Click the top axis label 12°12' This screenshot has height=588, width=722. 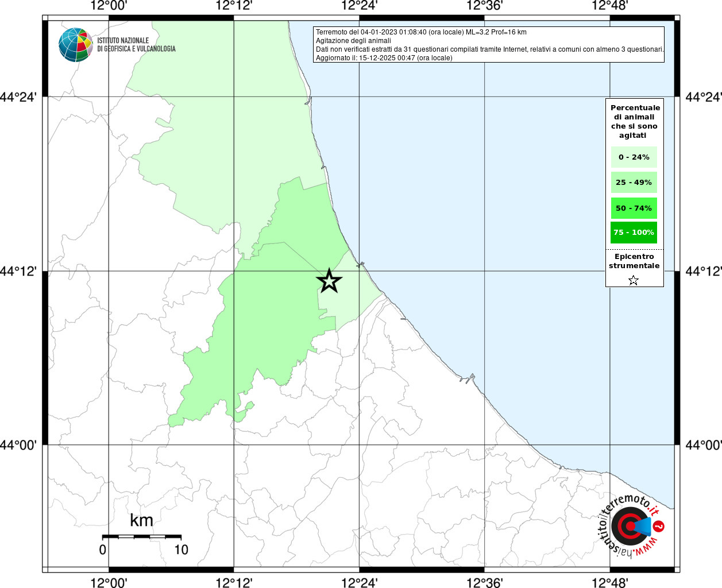(x=234, y=6)
